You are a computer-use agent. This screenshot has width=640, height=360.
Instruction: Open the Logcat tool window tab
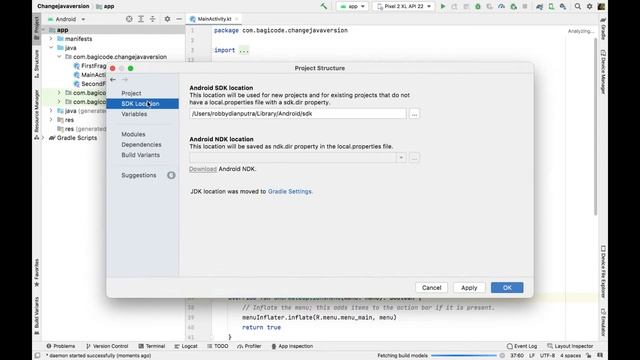pos(186,346)
